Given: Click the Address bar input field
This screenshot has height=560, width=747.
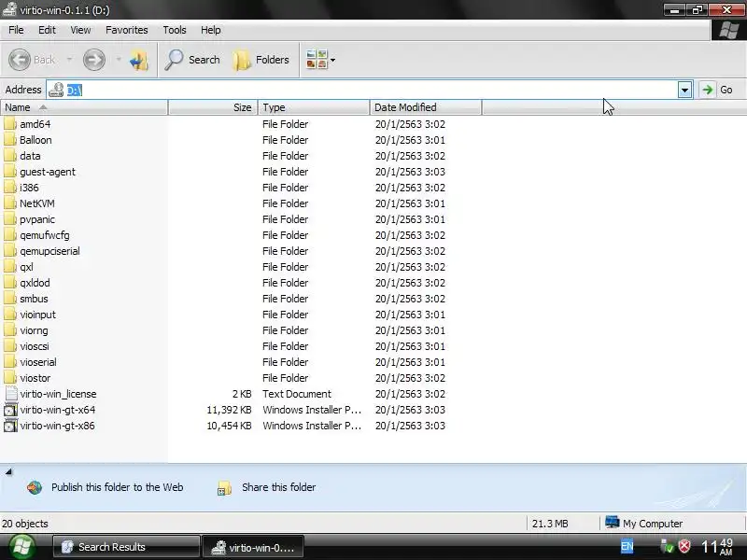Looking at the screenshot, I should (371, 90).
